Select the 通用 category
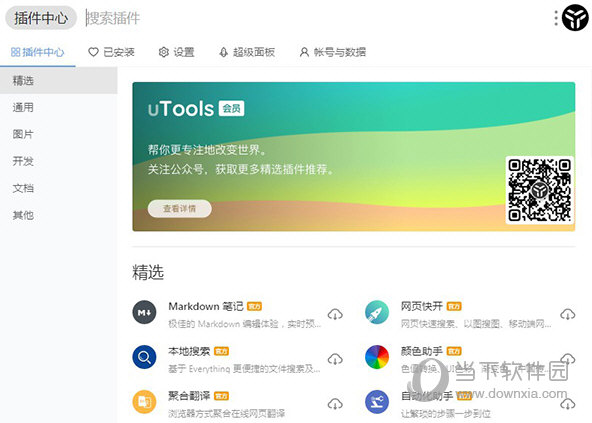The width and height of the screenshot is (592, 423). 59,107
